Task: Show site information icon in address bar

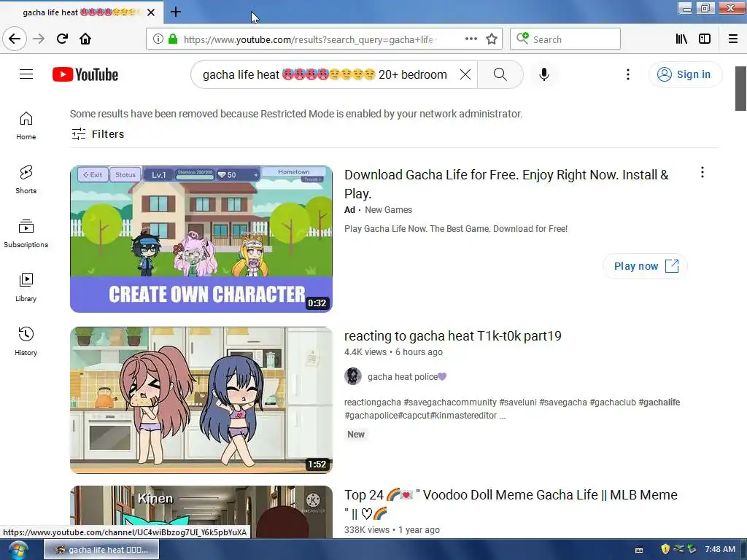Action: 158,39
